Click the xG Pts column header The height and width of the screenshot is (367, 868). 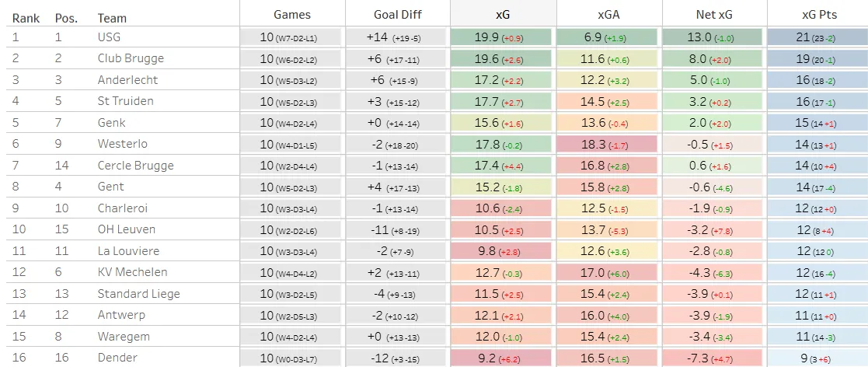817,15
